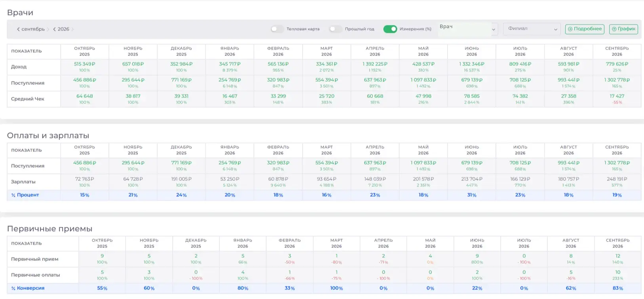Click Первичные оплаты value 10 for September
This screenshot has height=299, width=644.
pyautogui.click(x=618, y=272)
